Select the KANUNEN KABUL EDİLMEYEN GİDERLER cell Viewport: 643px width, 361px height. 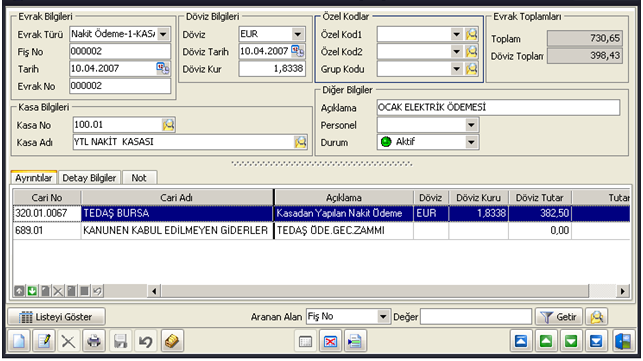(177, 231)
